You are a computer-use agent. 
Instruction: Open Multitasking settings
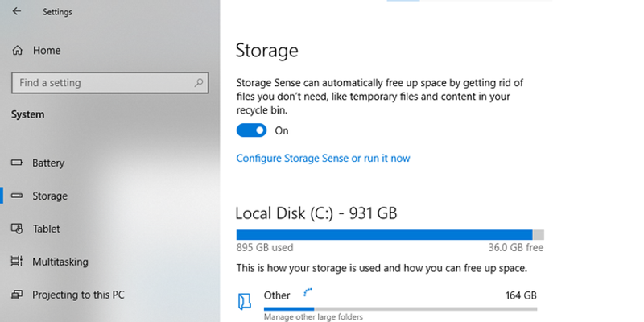pyautogui.click(x=60, y=262)
